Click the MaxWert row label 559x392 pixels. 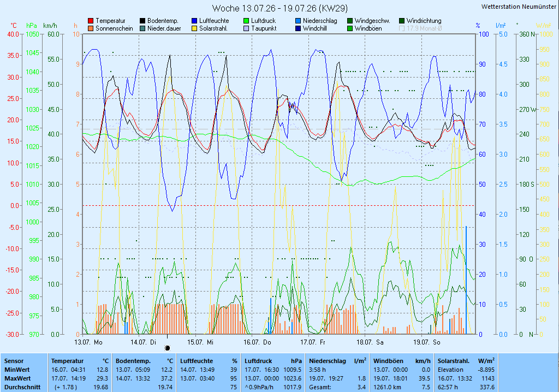click(x=18, y=378)
